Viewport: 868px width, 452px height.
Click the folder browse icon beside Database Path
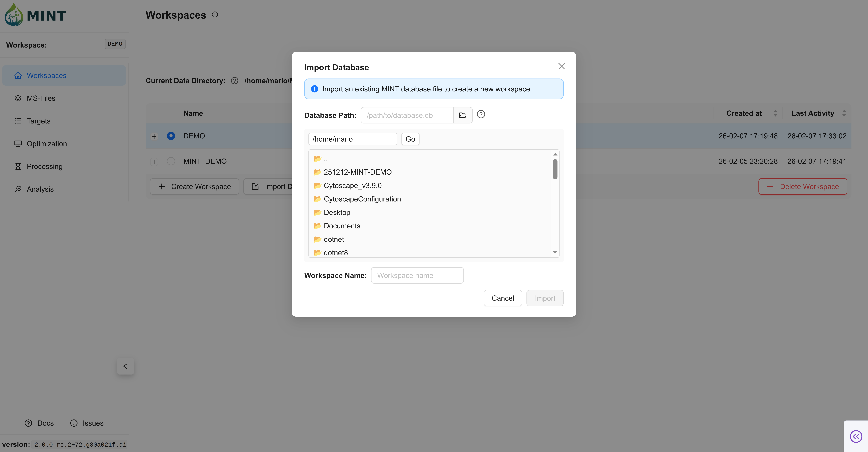coord(463,115)
